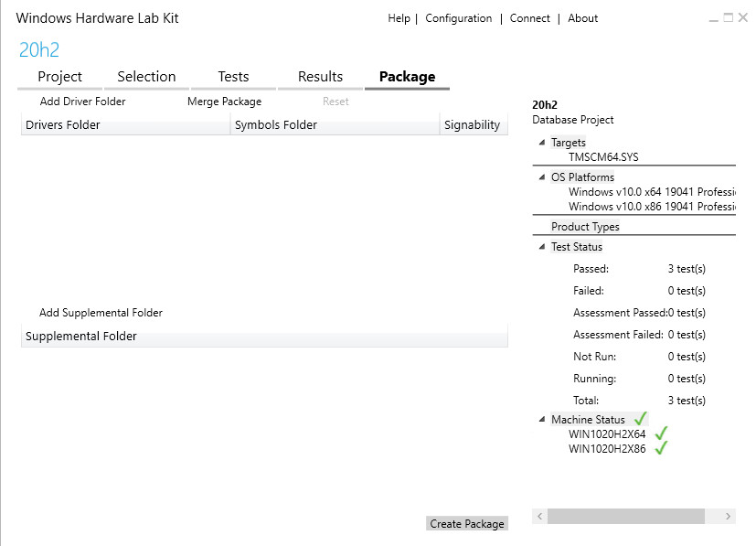Click Add Driver Folder
756x546 pixels.
pos(82,102)
